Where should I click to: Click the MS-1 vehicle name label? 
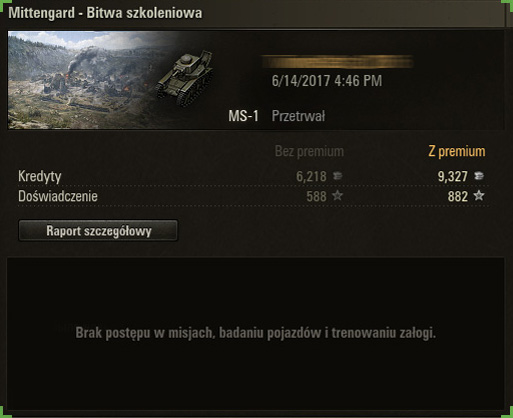pos(243,116)
